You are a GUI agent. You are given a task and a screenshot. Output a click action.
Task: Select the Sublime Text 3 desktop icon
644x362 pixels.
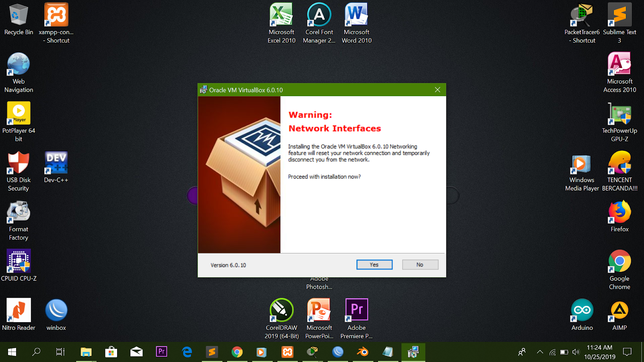pyautogui.click(x=619, y=23)
